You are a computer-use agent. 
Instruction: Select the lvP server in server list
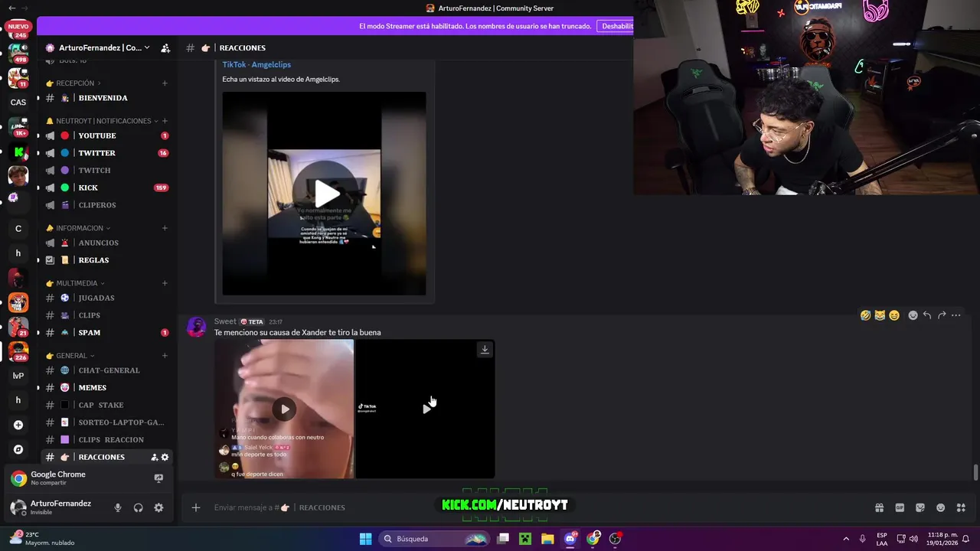click(18, 376)
